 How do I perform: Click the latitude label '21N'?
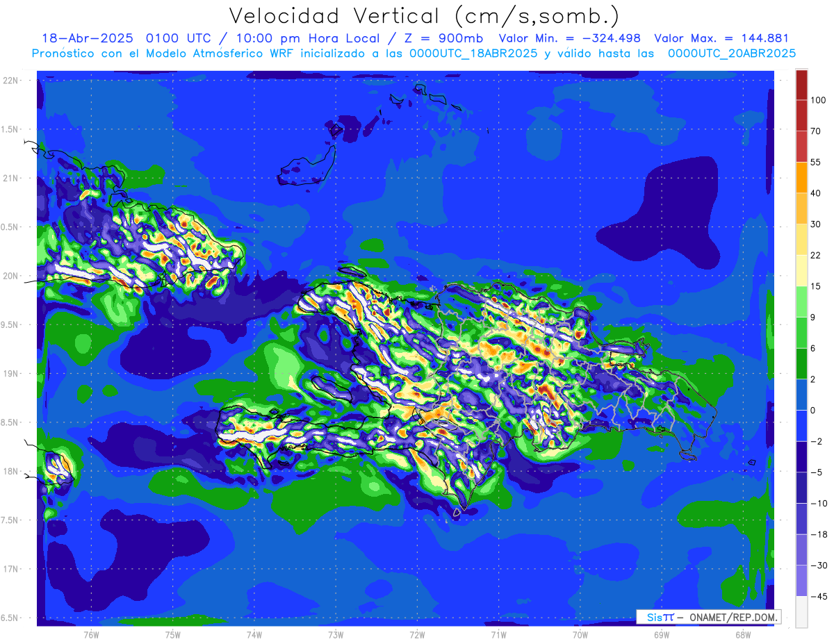click(x=10, y=179)
